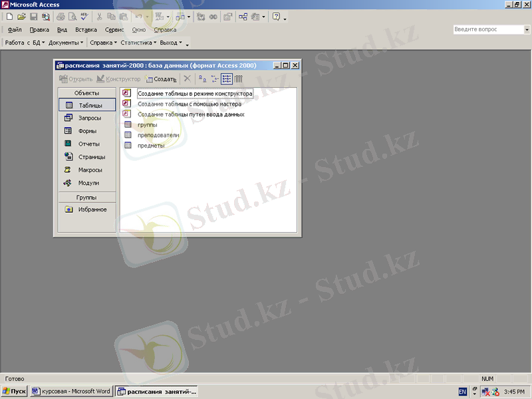This screenshot has width=532, height=399.
Task: Select Страницы in the objects pane
Action: point(87,156)
